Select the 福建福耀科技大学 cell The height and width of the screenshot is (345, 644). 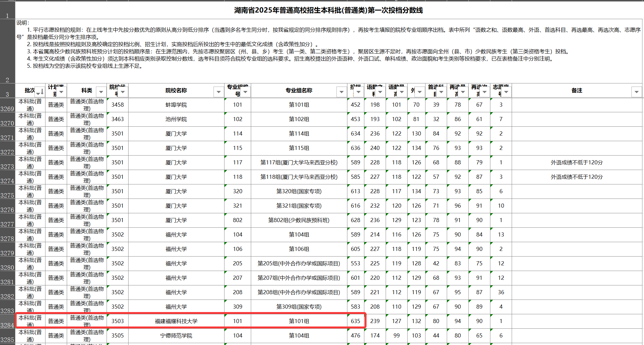[176, 321]
